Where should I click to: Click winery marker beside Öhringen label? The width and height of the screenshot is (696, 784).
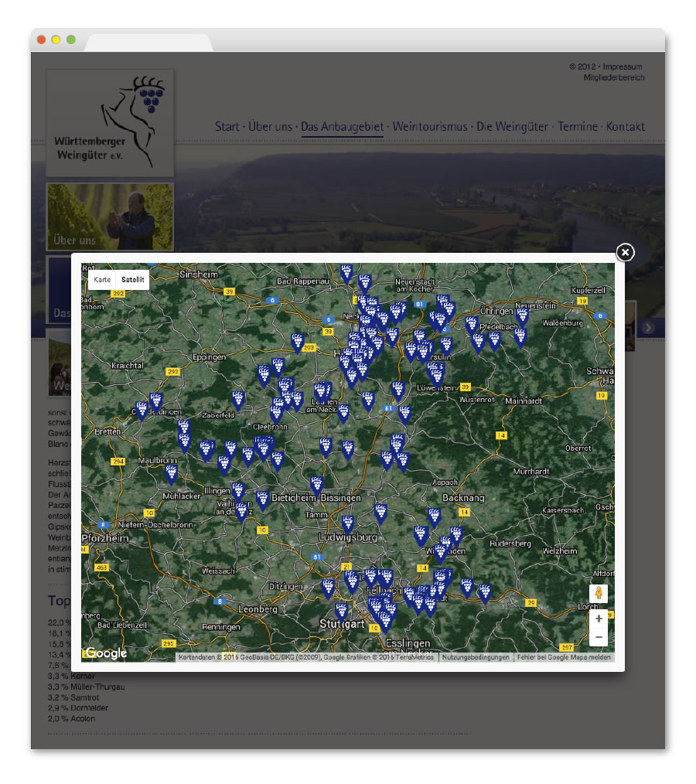point(472,325)
